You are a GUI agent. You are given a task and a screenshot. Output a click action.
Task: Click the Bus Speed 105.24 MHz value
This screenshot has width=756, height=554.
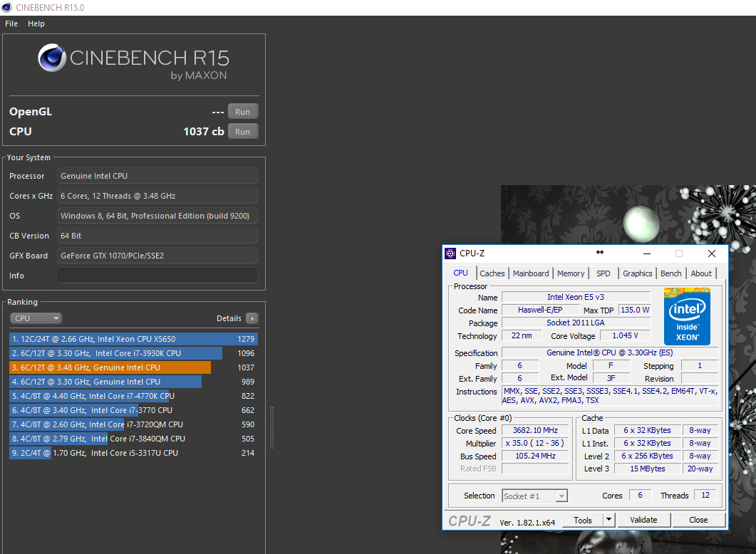535,456
